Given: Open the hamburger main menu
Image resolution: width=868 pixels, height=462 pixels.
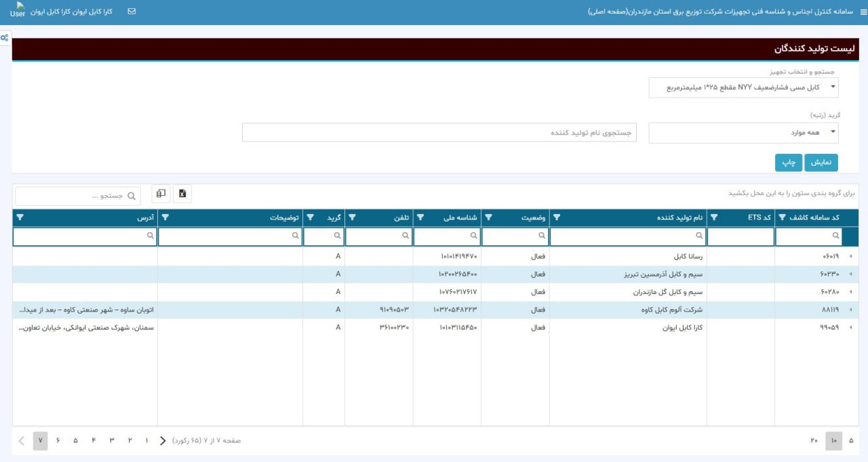Looking at the screenshot, I should click(x=863, y=12).
